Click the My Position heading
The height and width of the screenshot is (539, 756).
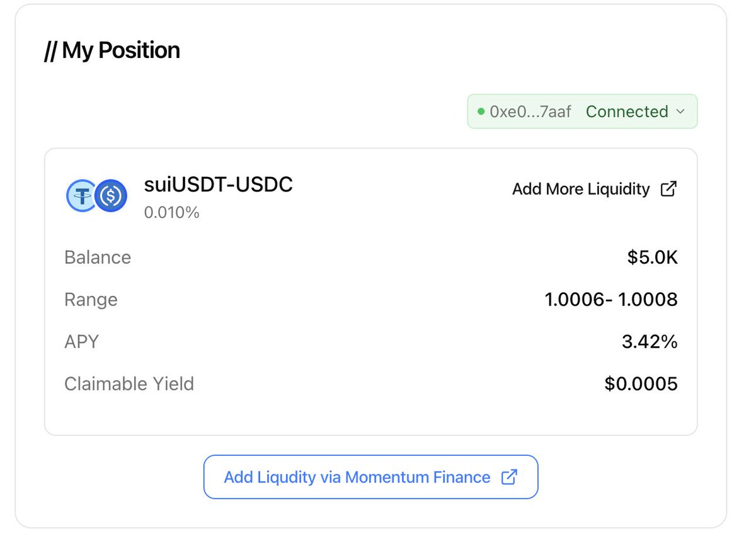tap(112, 50)
